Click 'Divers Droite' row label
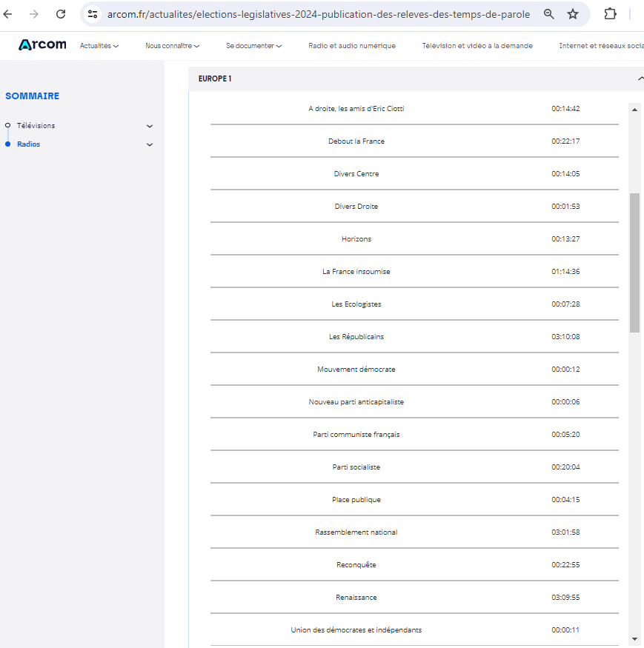The height and width of the screenshot is (648, 644). 356,207
